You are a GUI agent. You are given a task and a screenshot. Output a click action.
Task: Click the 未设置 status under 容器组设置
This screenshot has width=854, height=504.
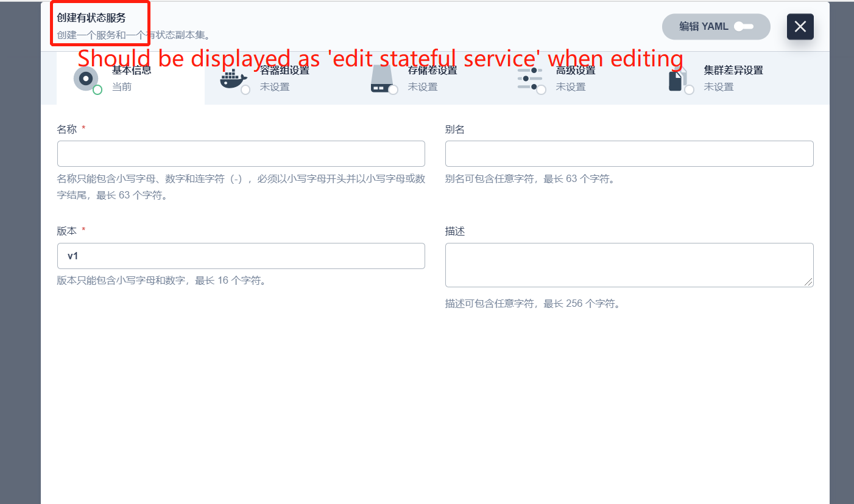(275, 87)
